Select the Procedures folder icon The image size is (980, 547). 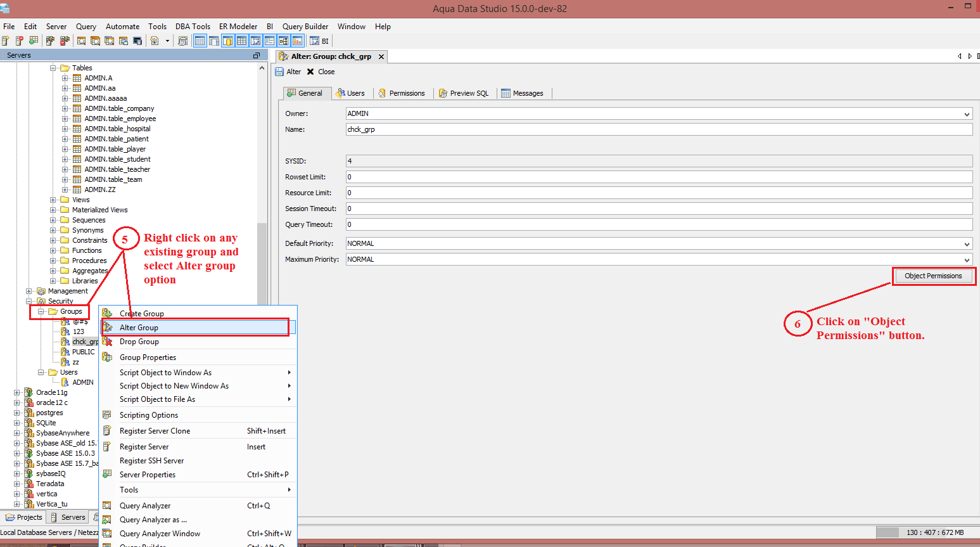(x=65, y=261)
